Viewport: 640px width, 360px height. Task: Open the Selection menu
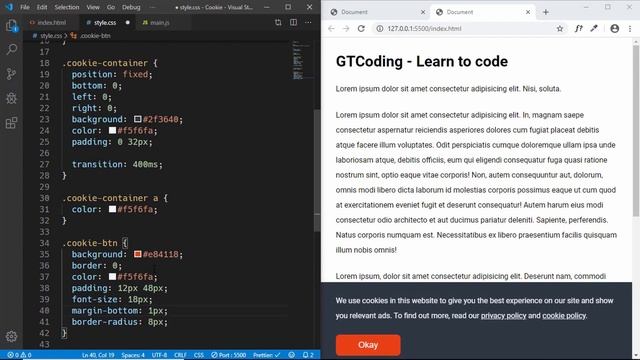67,7
